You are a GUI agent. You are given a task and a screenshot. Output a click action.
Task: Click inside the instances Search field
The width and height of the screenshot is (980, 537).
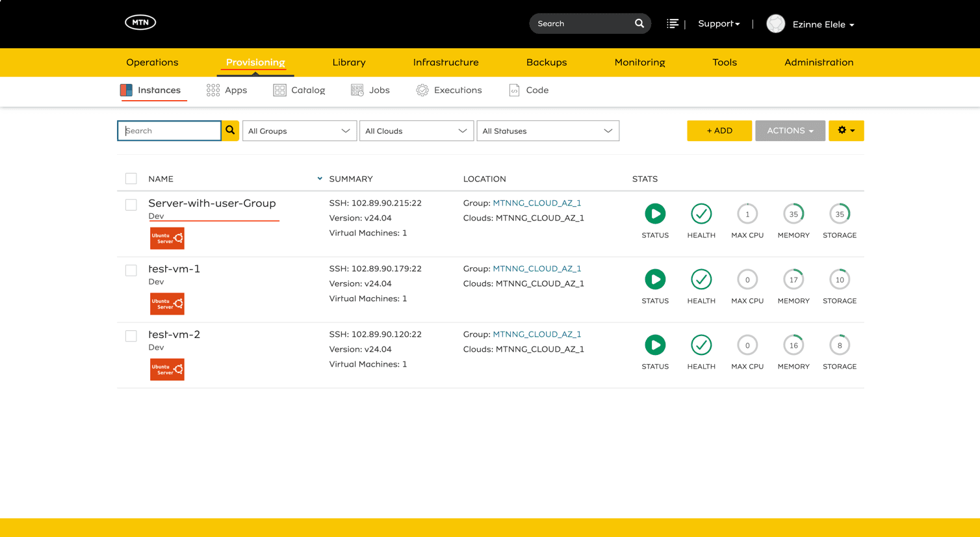point(169,131)
